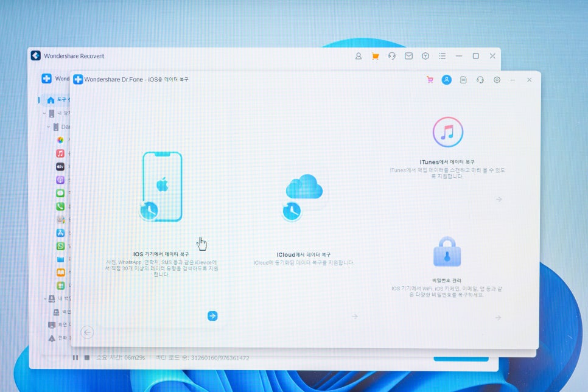Collapse the Da... device tree node
The image size is (588, 392).
click(48, 127)
